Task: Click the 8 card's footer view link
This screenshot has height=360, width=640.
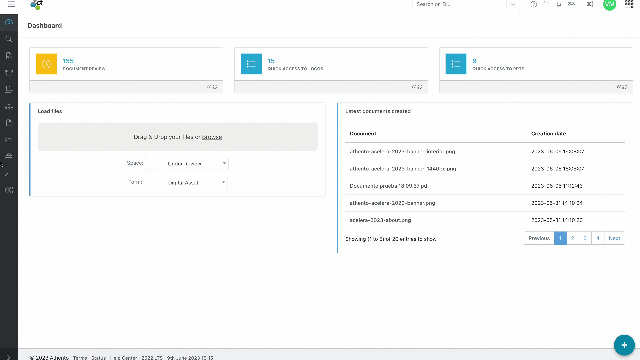Action: pyautogui.click(x=622, y=87)
